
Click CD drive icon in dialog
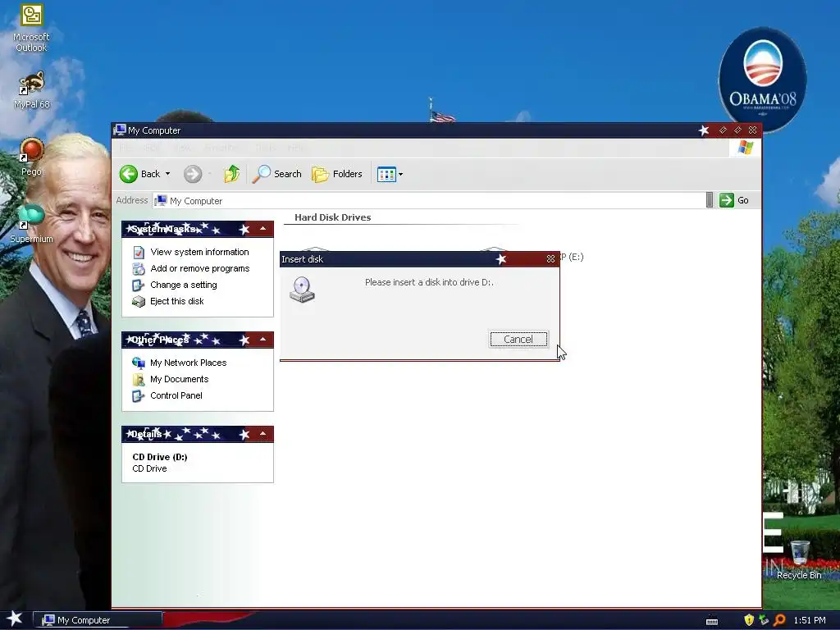point(302,290)
